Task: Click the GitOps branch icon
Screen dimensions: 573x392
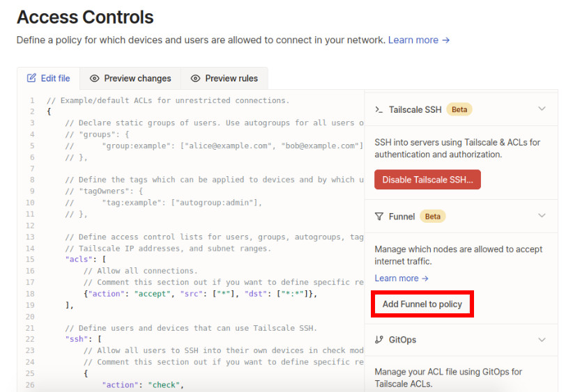Action: point(379,340)
